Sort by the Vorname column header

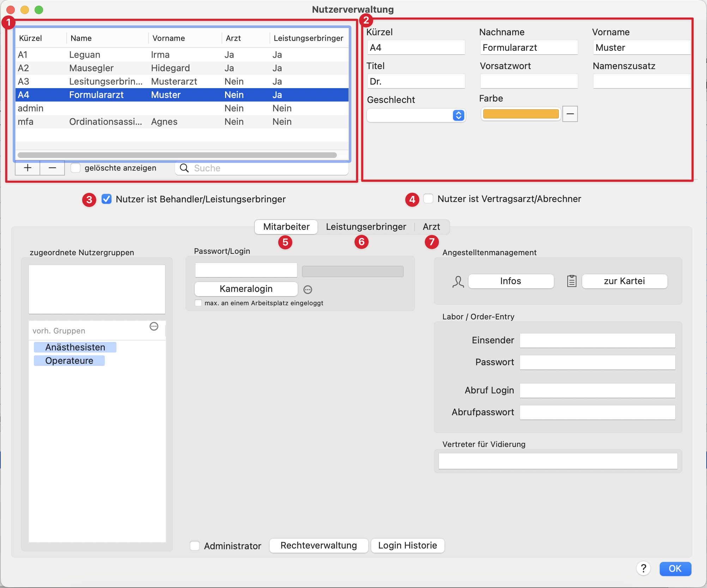click(185, 38)
